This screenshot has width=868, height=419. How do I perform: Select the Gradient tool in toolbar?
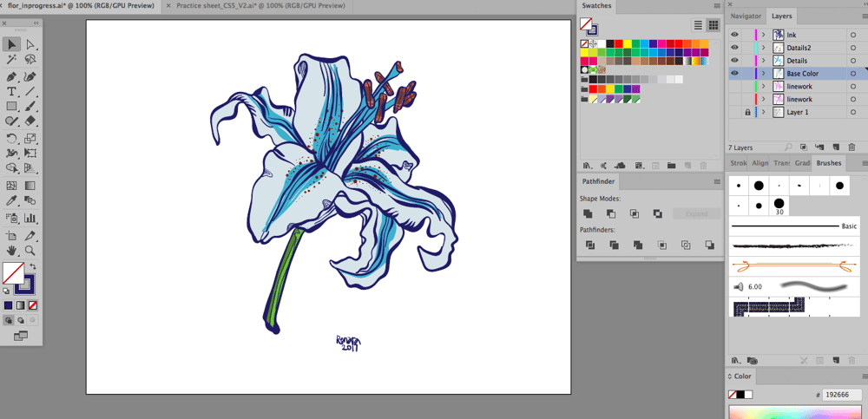coord(30,186)
